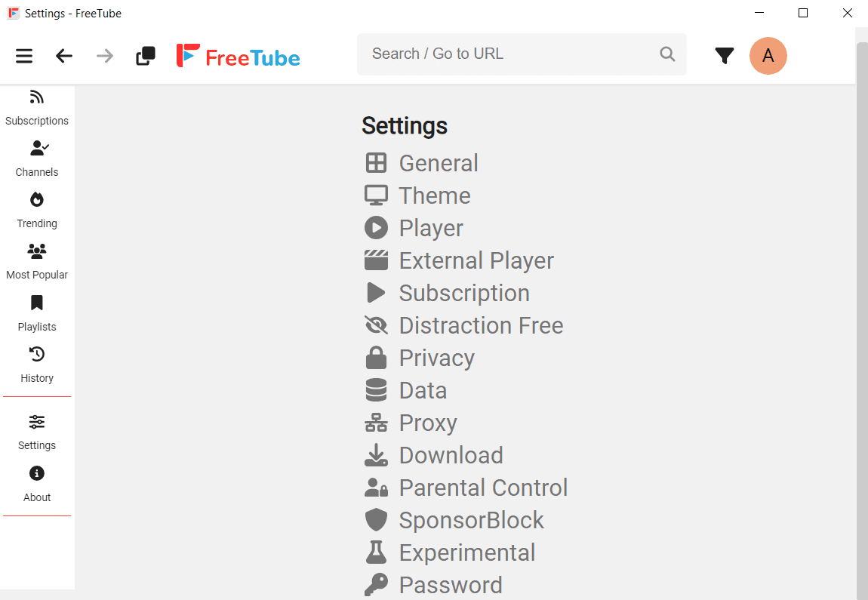Click the FreeTube logo

tap(239, 57)
